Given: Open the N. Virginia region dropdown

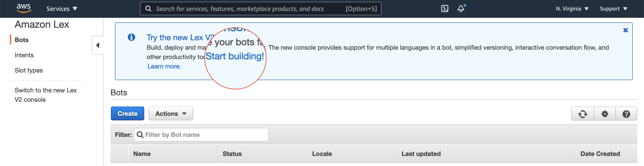Looking at the screenshot, I should [572, 9].
